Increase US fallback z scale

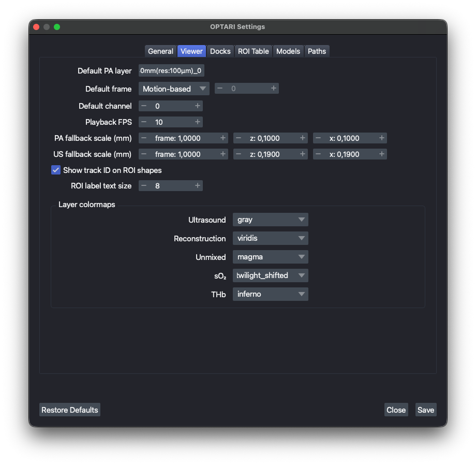coord(302,154)
